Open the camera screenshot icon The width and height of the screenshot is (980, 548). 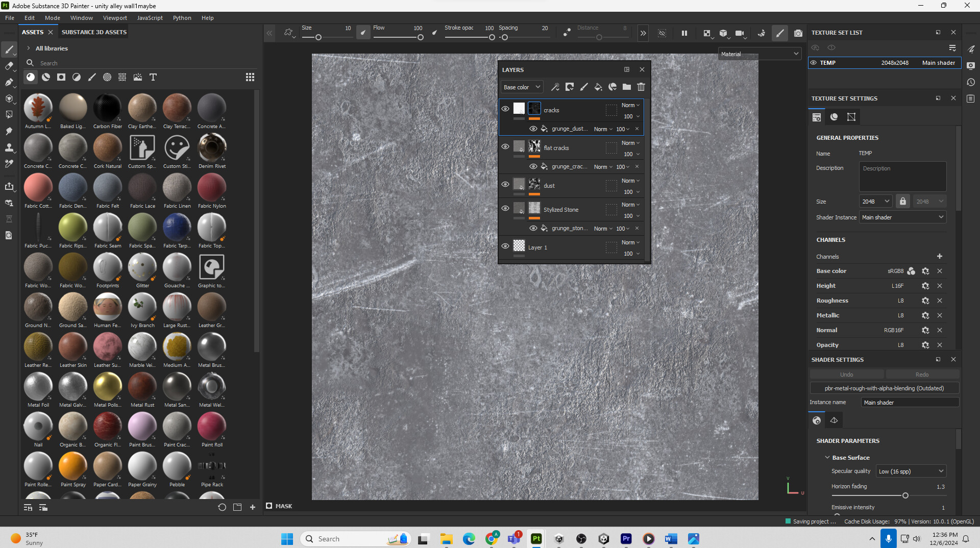798,33
